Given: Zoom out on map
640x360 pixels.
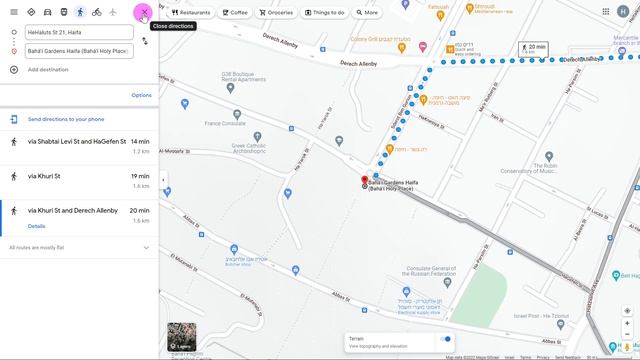Looking at the screenshot, I should tap(627, 334).
